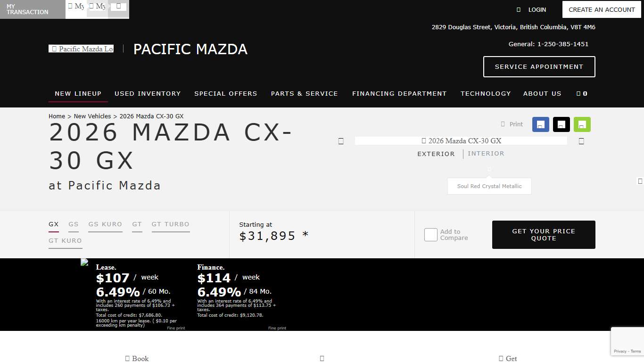Open the Used Inventory menu item
This screenshot has width=644, height=362.
(x=148, y=94)
